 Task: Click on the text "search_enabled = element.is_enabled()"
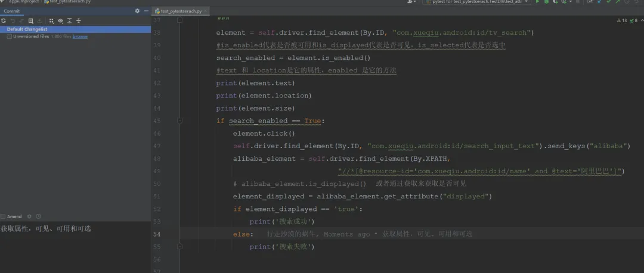pyautogui.click(x=293, y=58)
